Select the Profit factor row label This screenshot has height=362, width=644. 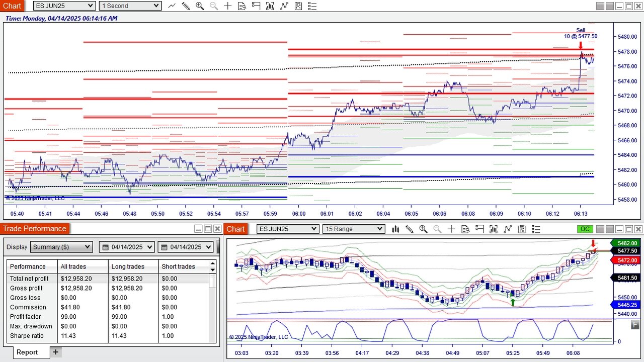(x=26, y=317)
